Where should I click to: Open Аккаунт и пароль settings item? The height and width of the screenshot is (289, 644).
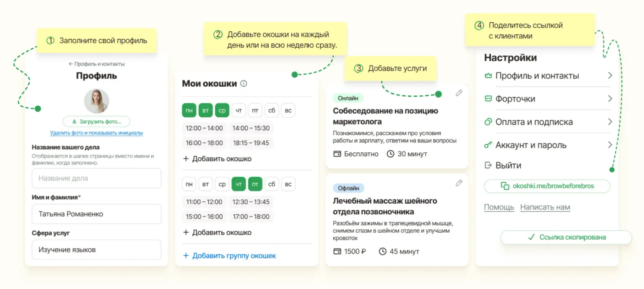coord(548,145)
